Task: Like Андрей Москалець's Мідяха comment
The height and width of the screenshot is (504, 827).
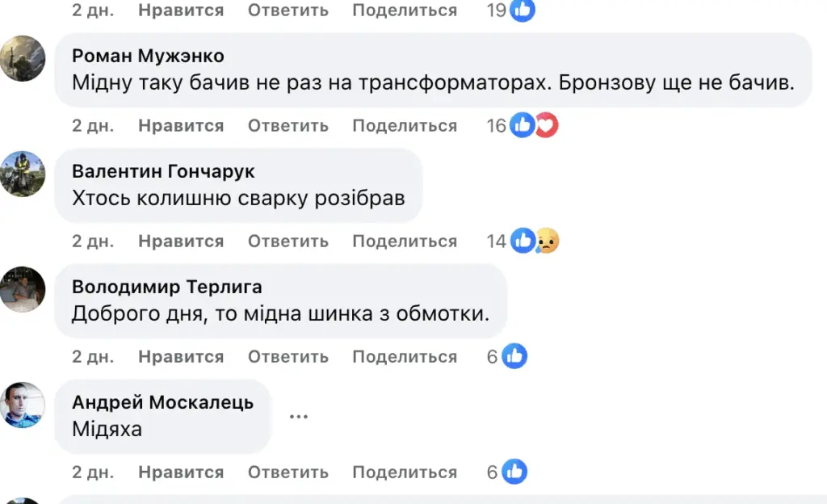Action: [181, 471]
